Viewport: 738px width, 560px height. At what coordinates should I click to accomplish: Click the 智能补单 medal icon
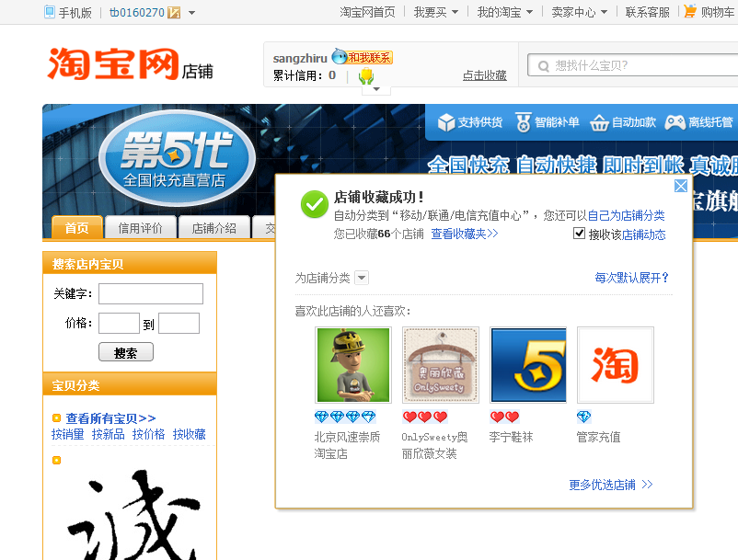click(523, 122)
